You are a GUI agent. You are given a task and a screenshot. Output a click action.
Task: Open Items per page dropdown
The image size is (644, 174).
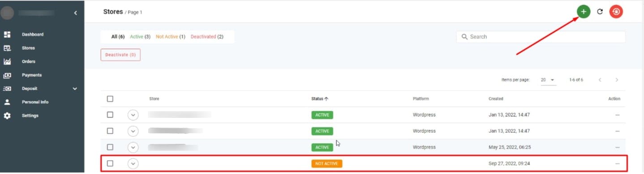tap(548, 80)
